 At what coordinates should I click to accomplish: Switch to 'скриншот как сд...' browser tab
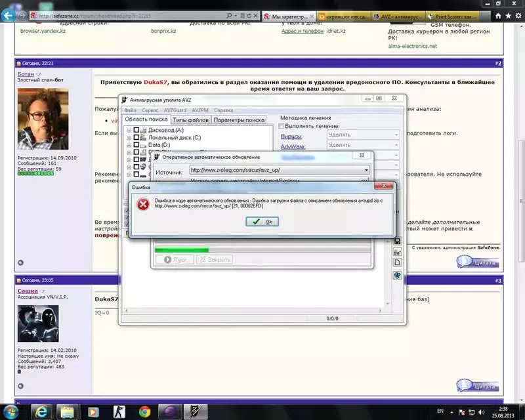343,16
